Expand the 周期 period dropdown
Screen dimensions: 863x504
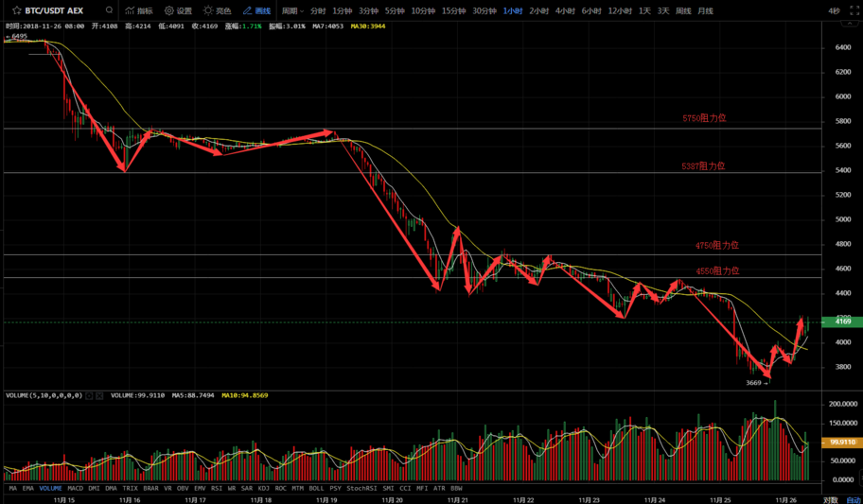pyautogui.click(x=292, y=10)
